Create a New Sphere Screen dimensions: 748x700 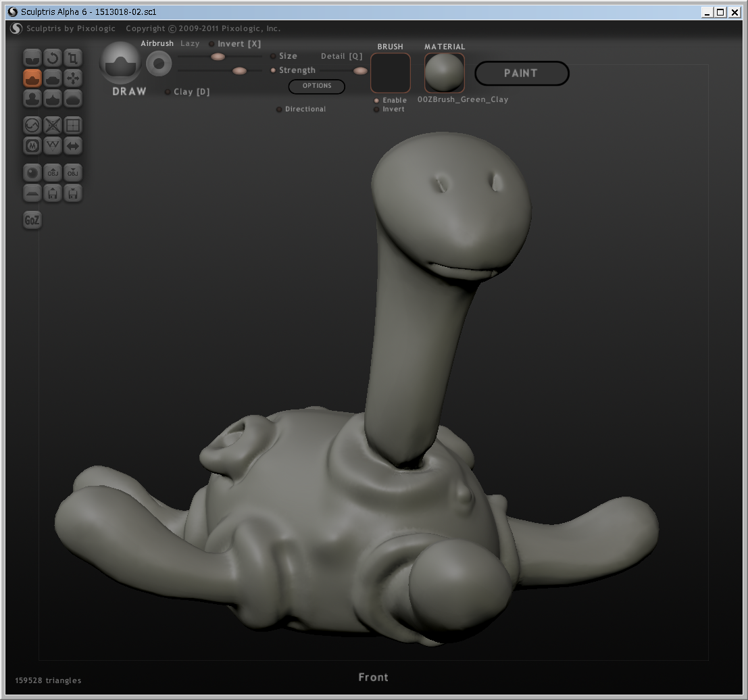coord(32,173)
